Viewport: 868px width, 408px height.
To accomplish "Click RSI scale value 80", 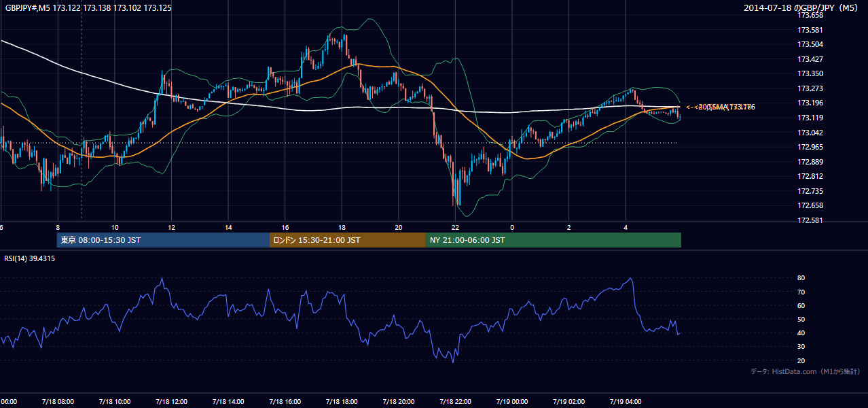I will pos(801,278).
